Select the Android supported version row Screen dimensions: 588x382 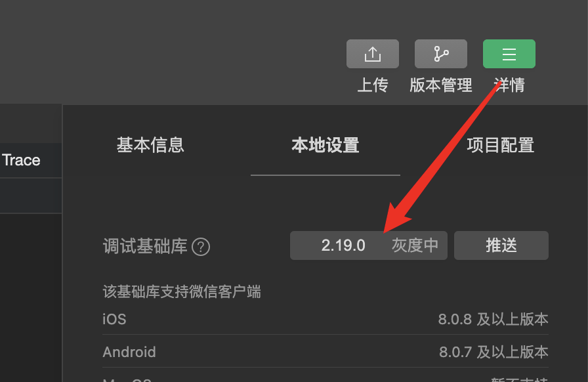[325, 352]
